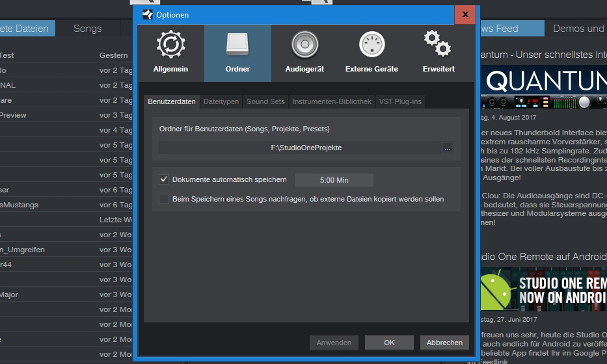The image size is (607, 364).
Task: Open the Instrumenten-Bibliothek tab
Action: click(x=332, y=102)
